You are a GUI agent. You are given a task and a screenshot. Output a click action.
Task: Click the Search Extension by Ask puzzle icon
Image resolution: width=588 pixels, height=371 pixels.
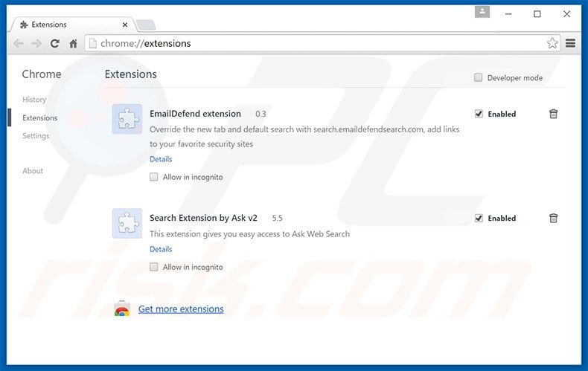point(127,223)
